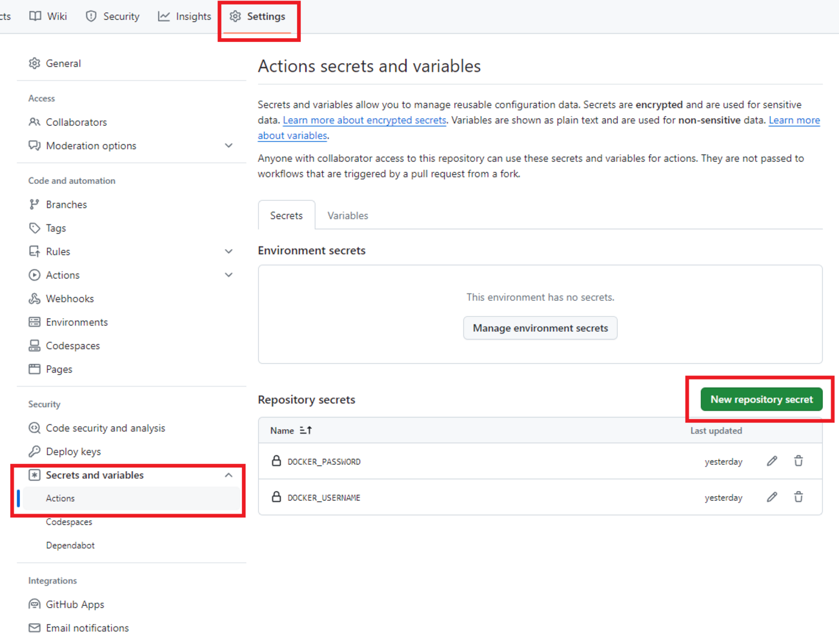Open Code security and analysis settings
This screenshot has height=644, width=839.
tap(105, 428)
